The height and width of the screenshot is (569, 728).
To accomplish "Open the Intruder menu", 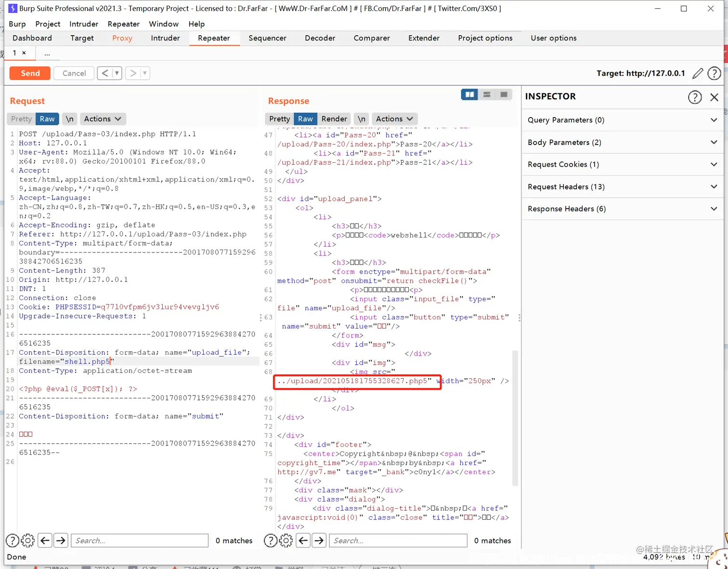I will [84, 24].
